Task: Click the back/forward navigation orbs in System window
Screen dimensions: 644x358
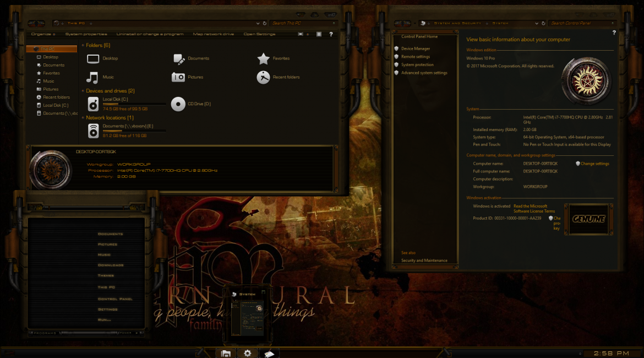Action: [x=402, y=24]
